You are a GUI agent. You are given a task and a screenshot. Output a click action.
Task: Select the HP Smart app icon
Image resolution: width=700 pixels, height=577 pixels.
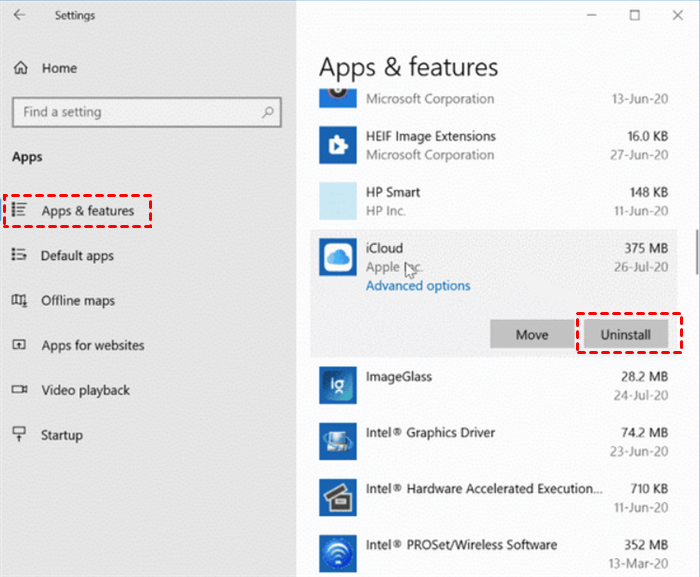tap(338, 201)
